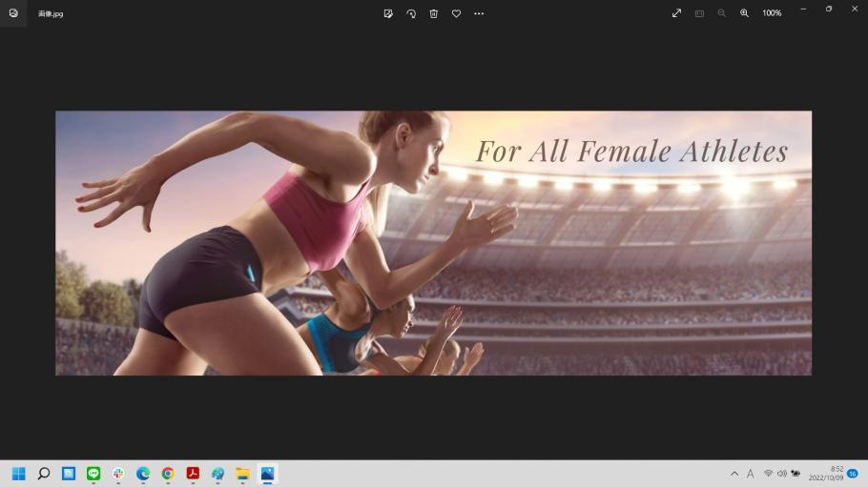Open the Windows Start menu
Screen dimensions: 868x487
pos(18,474)
